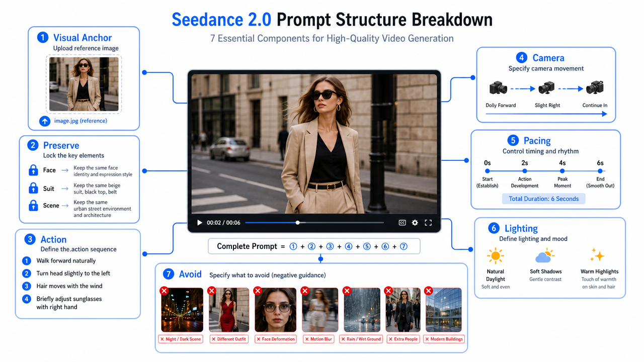Click 'Briefly adjust sunglasses with right hand' step
644x362 pixels.
[x=69, y=303]
